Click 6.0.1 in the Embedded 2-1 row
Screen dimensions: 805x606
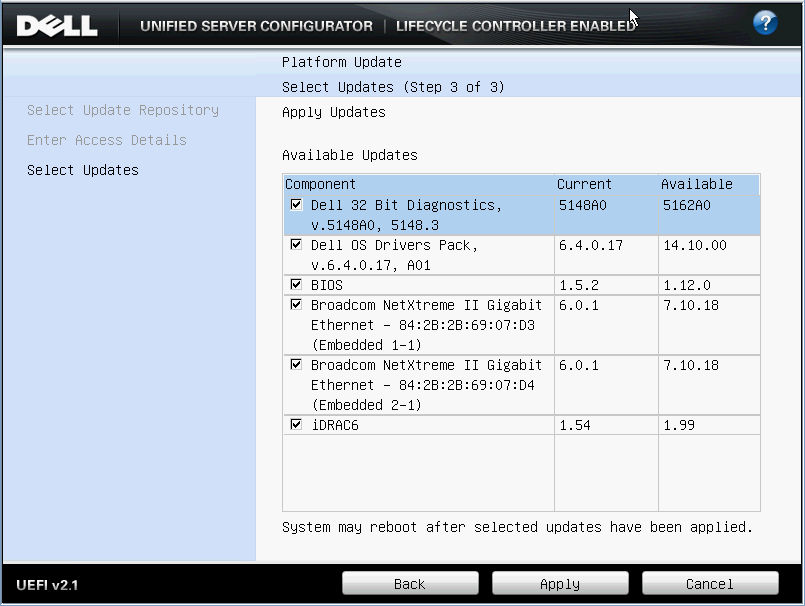[x=579, y=365]
